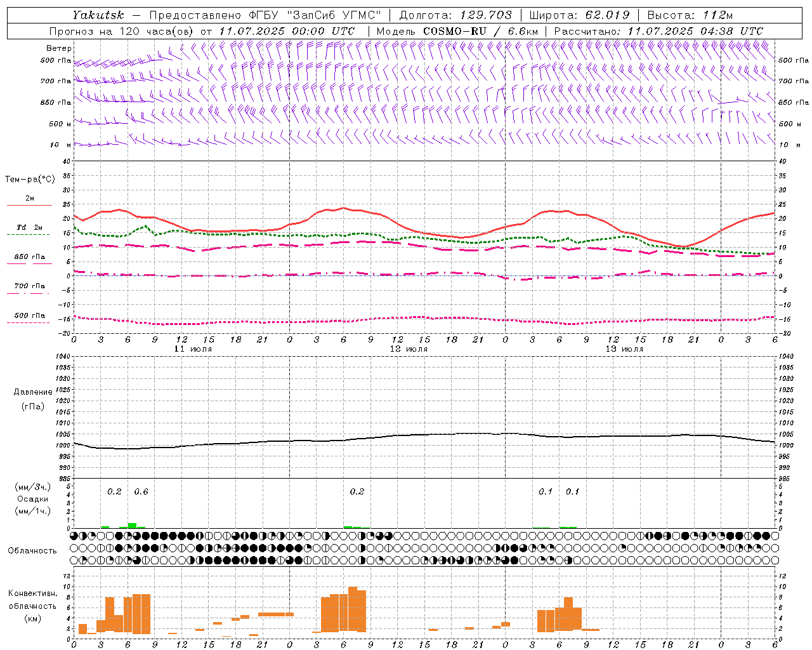Select the "ЗапСиб УГМС" provider text
The image size is (812, 650).
(334, 15)
